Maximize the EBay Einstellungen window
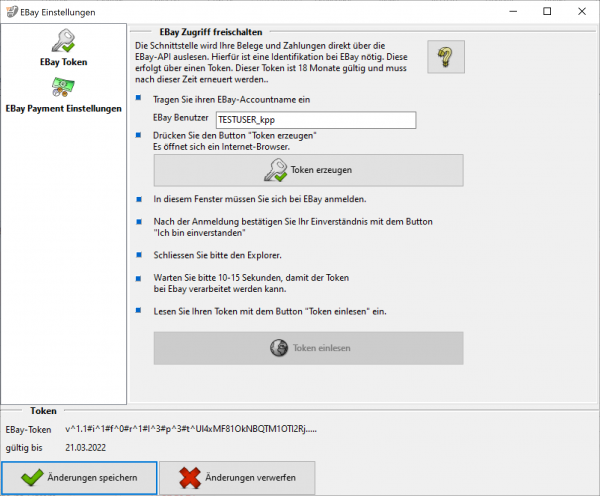The width and height of the screenshot is (600, 496). pyautogui.click(x=546, y=11)
